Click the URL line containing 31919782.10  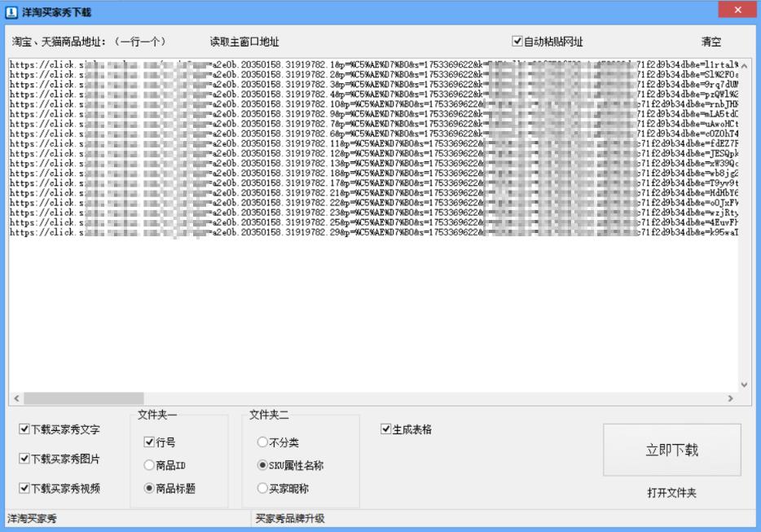(374, 104)
